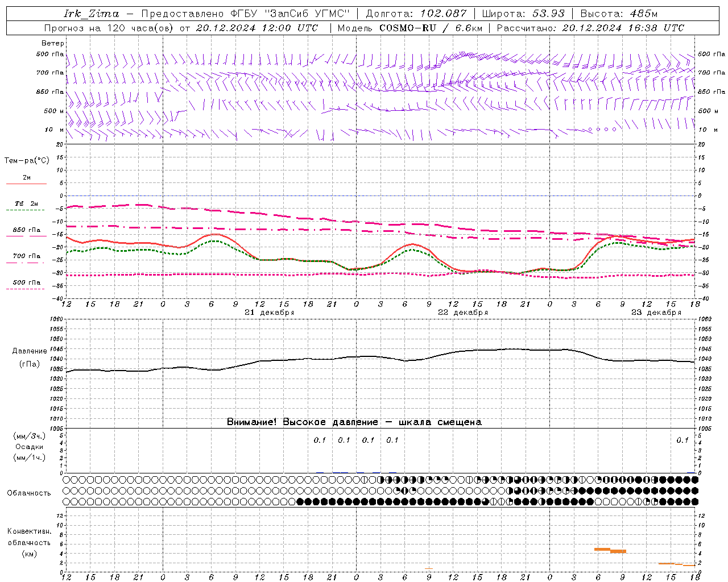Click the 22 декабря date label
This screenshot has height=582, width=728.
pos(463,313)
